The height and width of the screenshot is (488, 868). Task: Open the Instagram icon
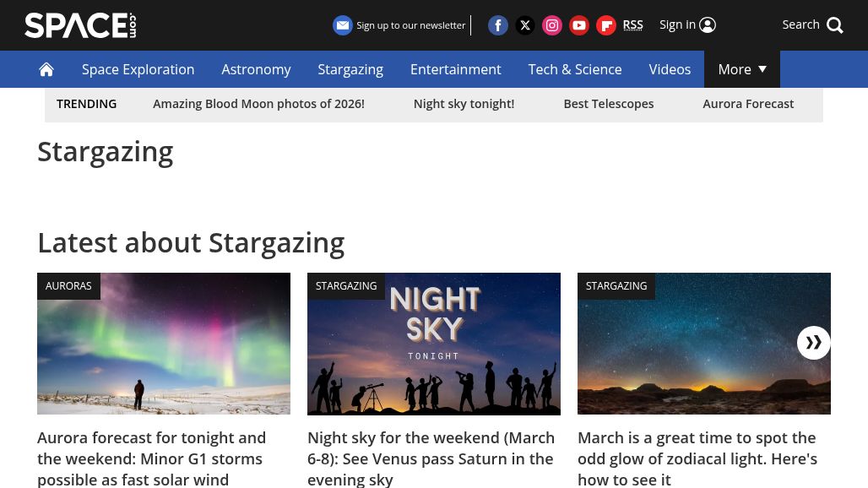click(552, 25)
